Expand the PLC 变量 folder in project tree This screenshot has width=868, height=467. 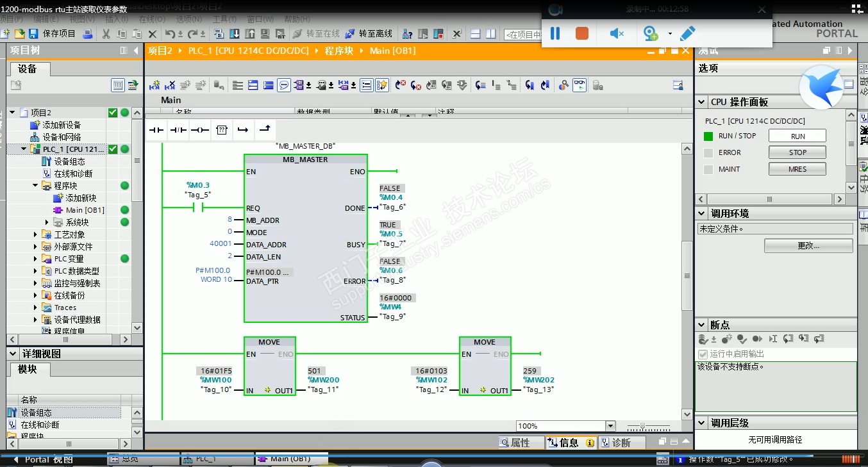pyautogui.click(x=36, y=259)
